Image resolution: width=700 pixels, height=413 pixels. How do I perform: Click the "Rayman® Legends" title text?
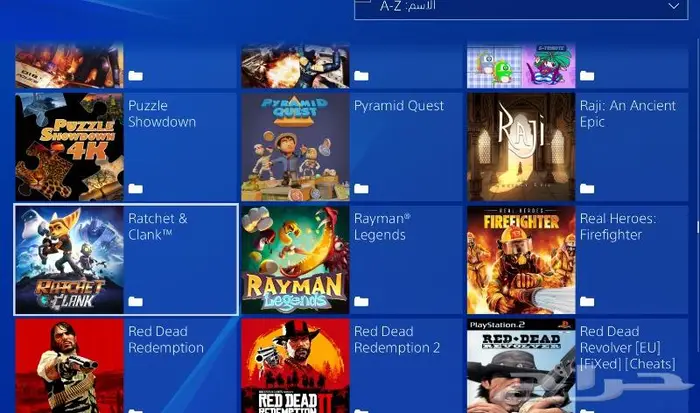coord(382,226)
